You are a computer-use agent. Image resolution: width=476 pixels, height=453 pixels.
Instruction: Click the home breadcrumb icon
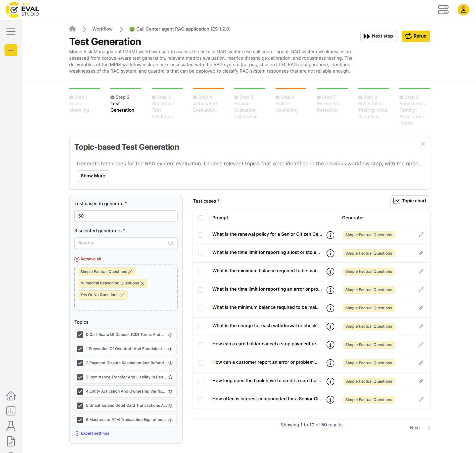[x=72, y=29]
